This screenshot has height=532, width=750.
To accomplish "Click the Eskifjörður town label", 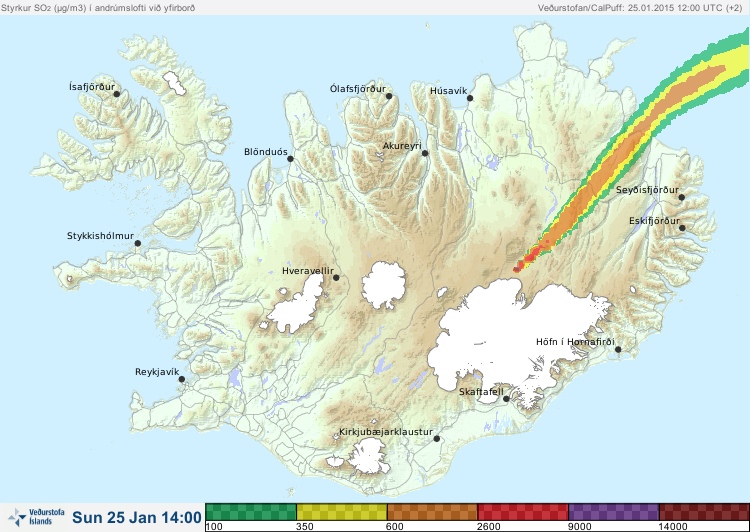I will tap(654, 221).
